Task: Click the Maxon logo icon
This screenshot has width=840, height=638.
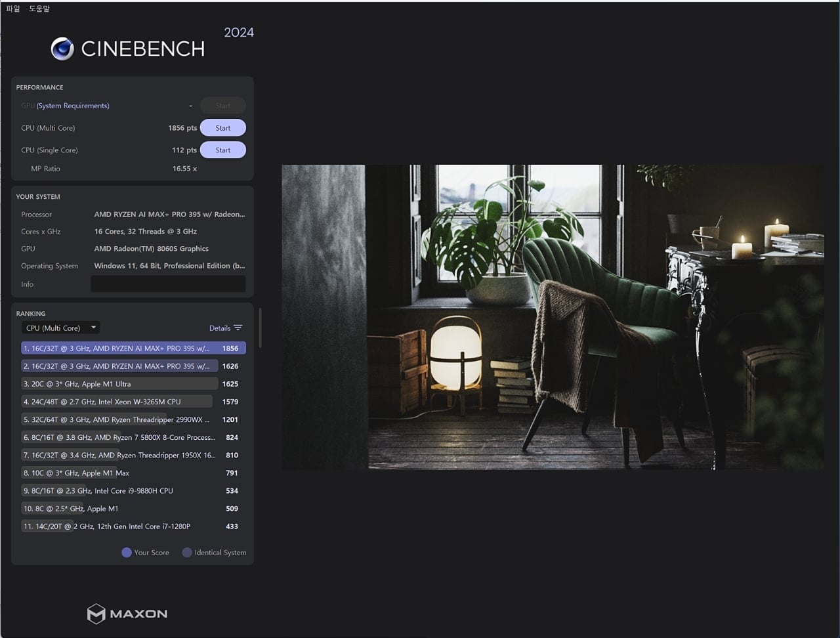Action: (96, 614)
